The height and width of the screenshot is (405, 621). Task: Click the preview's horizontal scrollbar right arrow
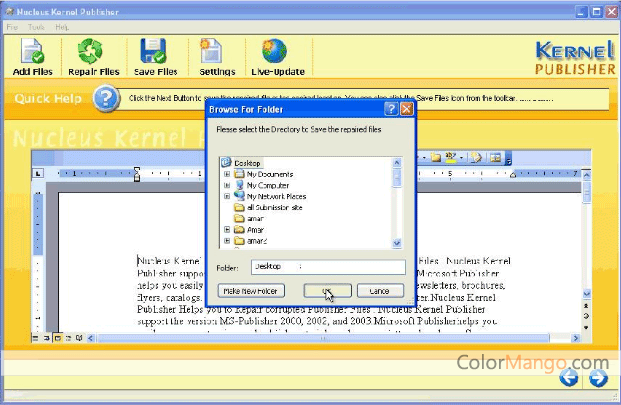[576, 338]
